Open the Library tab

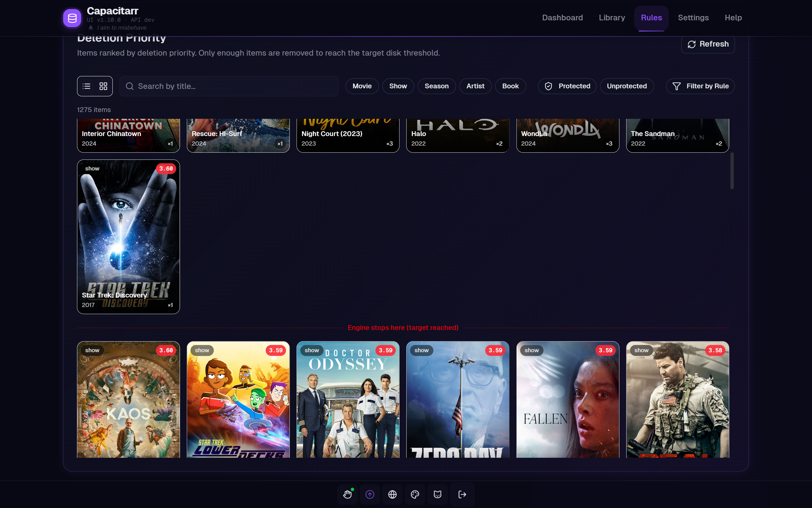tap(612, 18)
